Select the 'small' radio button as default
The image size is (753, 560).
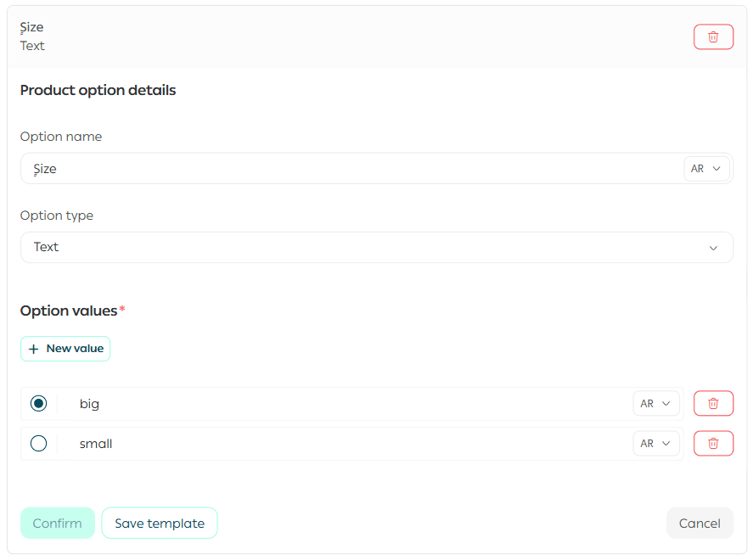(38, 444)
